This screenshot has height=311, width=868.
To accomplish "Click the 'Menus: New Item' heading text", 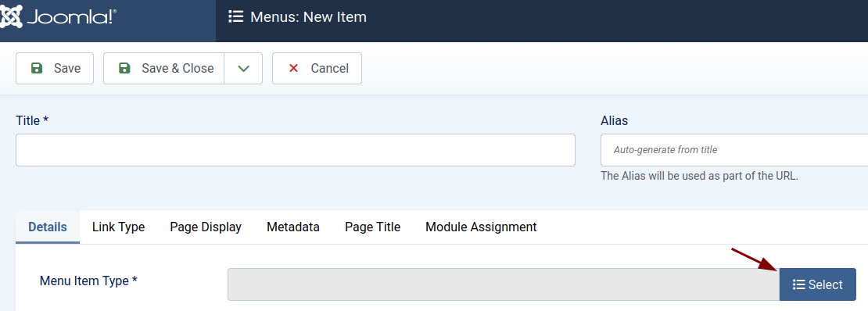I will click(308, 17).
